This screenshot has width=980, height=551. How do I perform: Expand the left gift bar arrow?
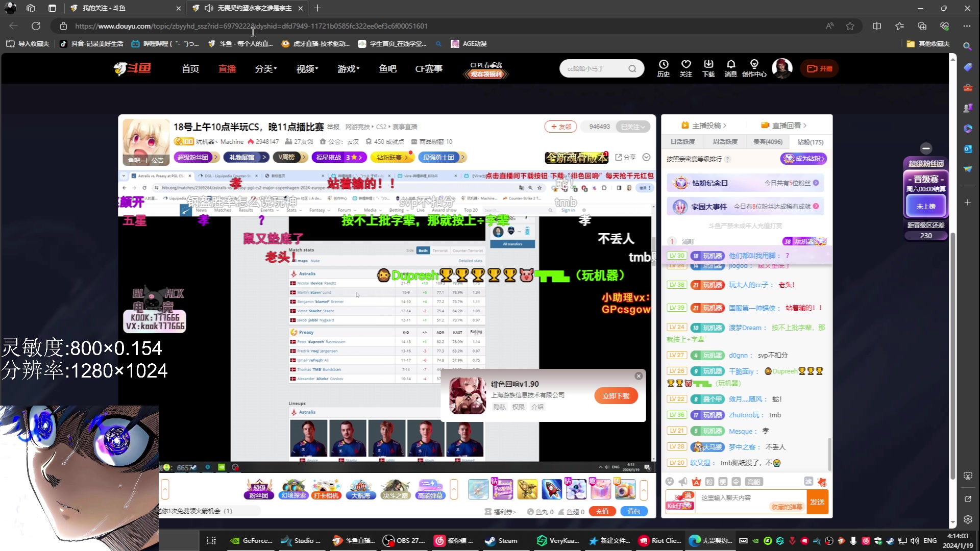[165, 490]
